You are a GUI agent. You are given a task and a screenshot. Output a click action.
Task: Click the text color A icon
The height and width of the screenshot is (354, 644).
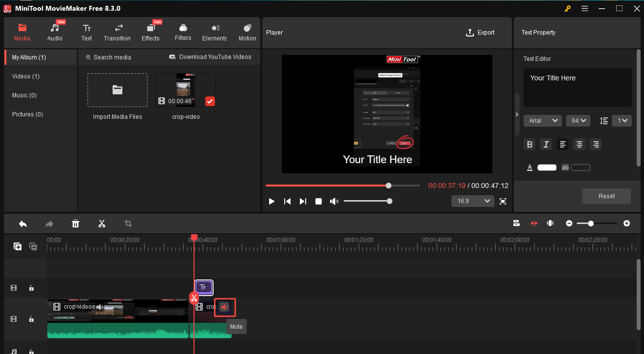coord(529,168)
